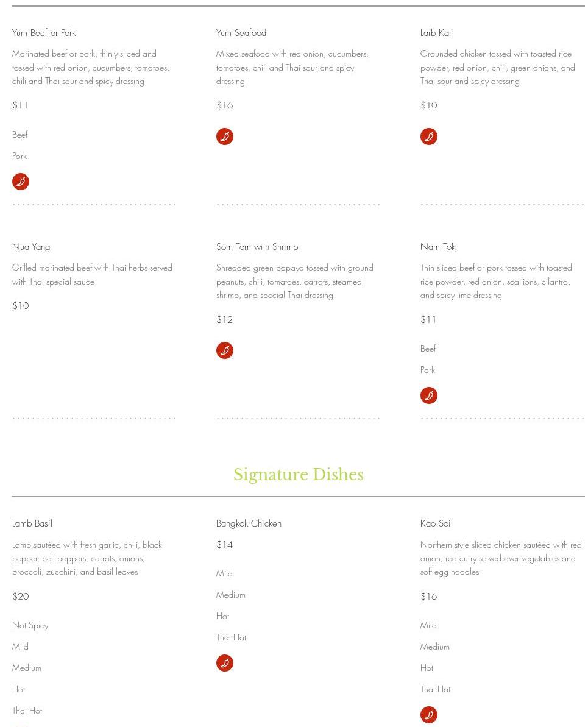Click the chili icon under Bangkok Chicken
The height and width of the screenshot is (727, 588).
(224, 663)
